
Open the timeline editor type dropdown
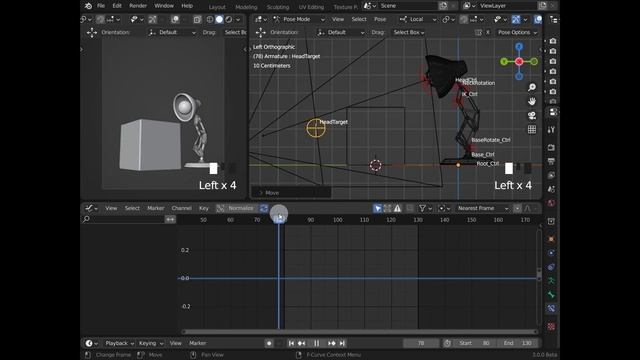point(91,343)
